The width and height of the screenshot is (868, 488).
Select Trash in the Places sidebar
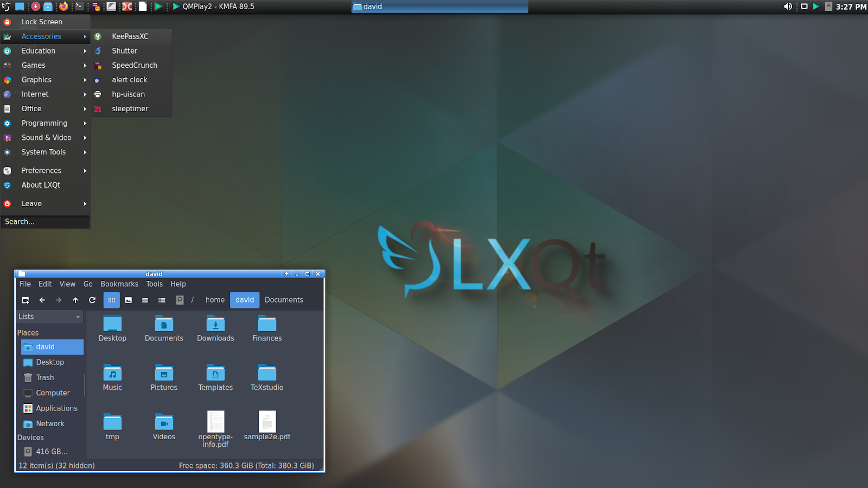point(52,377)
